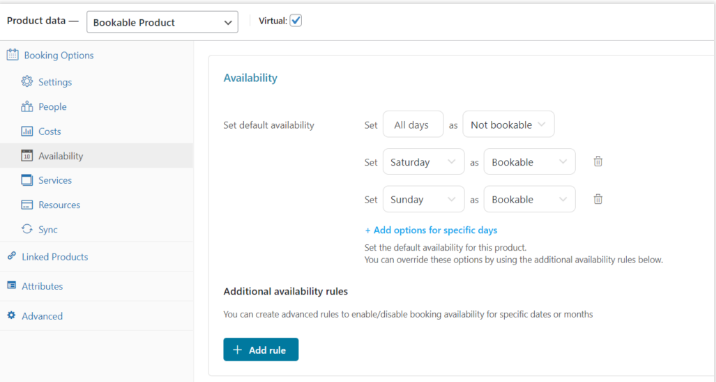The image size is (716, 382).
Task: Uncheck the Virtual checkbox
Action: point(296,21)
